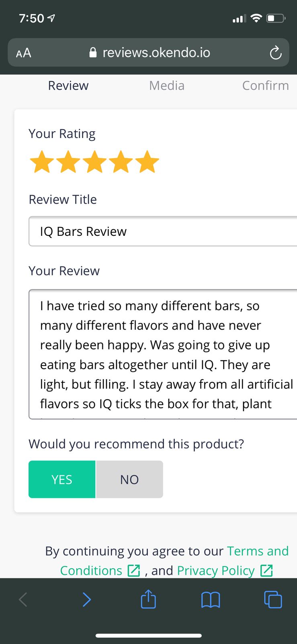The image size is (297, 644).
Task: Open the Safari tabs overview icon
Action: click(273, 599)
